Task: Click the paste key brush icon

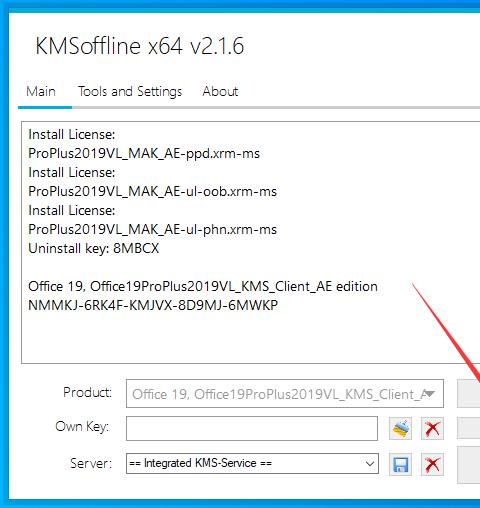Action: click(x=400, y=428)
